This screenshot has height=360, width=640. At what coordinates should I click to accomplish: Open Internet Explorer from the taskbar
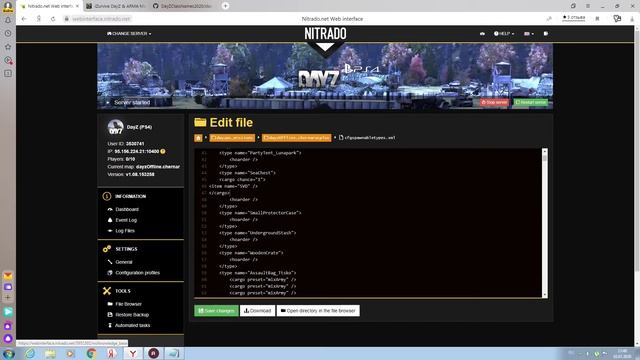coord(30,353)
